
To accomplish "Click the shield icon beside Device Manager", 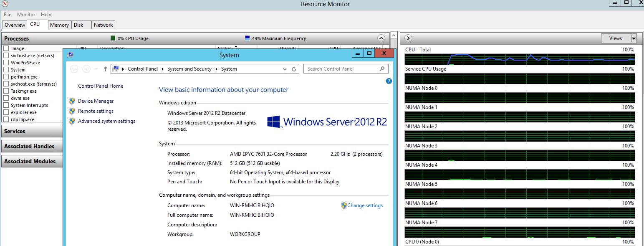I will coord(72,101).
